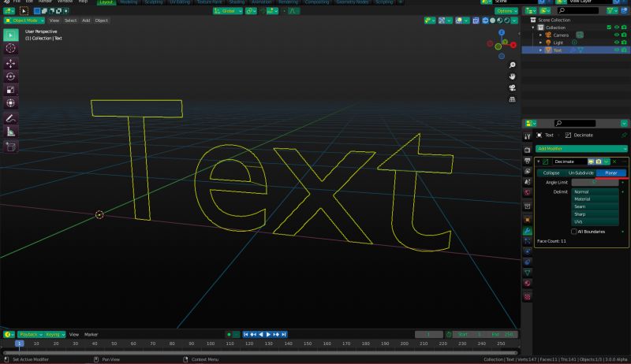This screenshot has width=631, height=364.
Task: Select the Measure tool
Action: [x=11, y=132]
